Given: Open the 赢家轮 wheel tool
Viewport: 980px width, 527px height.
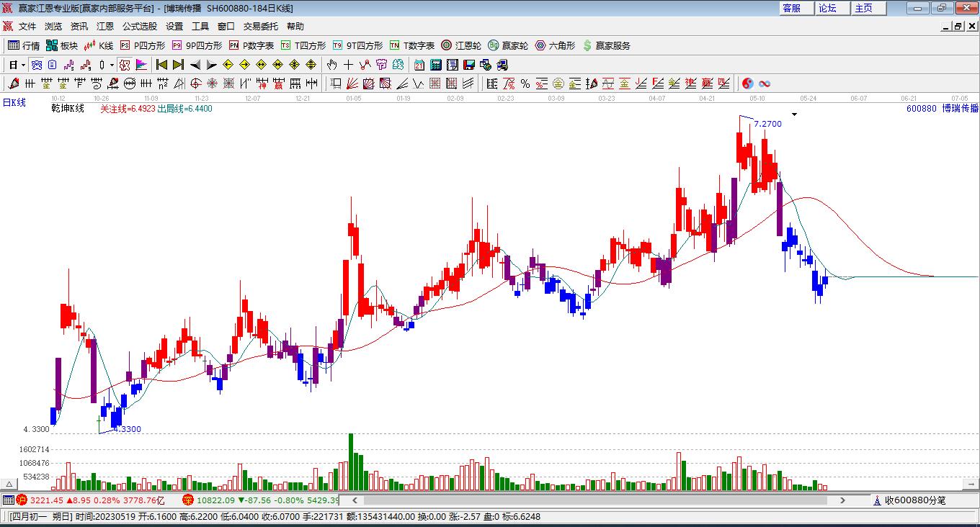Looking at the screenshot, I should [x=508, y=45].
